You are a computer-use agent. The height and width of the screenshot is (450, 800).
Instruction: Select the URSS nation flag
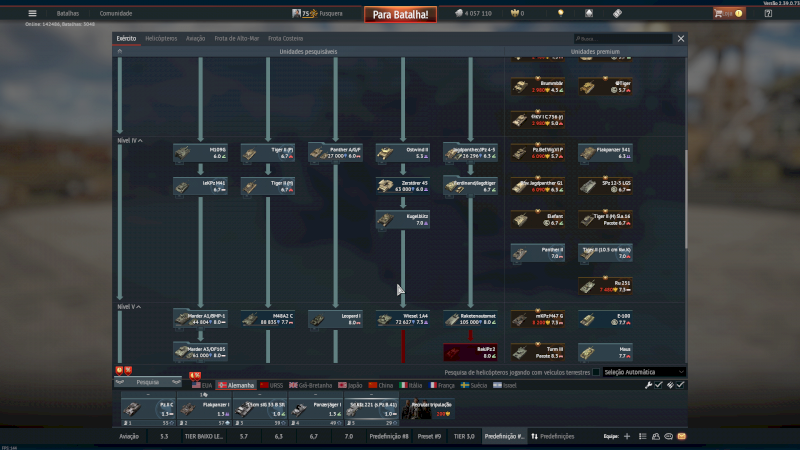click(273, 384)
